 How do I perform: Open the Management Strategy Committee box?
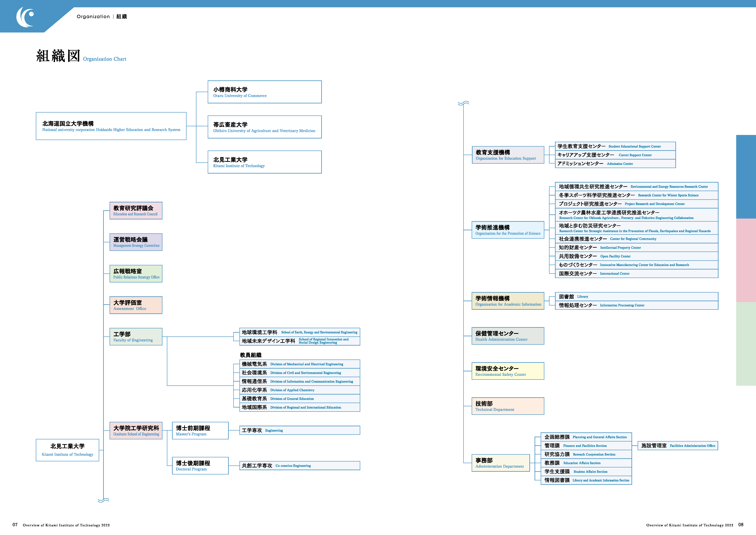click(x=136, y=242)
